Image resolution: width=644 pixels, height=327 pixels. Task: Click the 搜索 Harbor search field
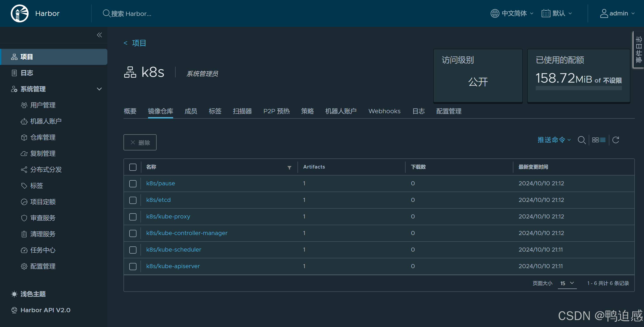(131, 13)
